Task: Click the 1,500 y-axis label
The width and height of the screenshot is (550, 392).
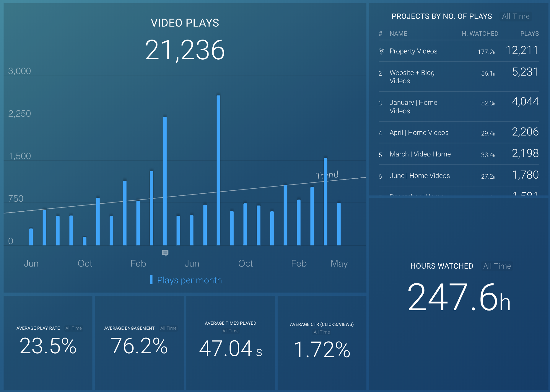Action: click(x=19, y=156)
